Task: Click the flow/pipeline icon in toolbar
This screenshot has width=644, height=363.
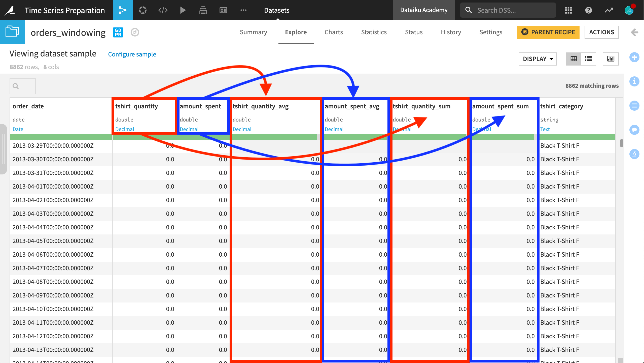Action: [x=123, y=10]
